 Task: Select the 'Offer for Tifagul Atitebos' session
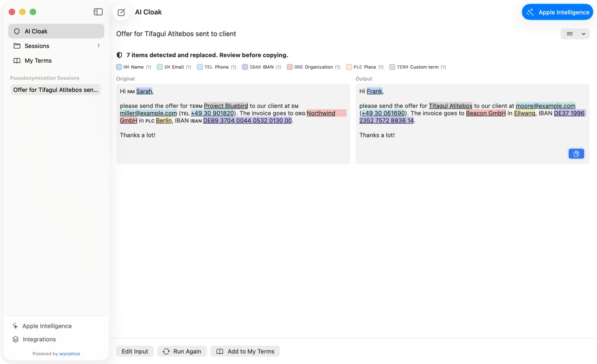pyautogui.click(x=56, y=90)
